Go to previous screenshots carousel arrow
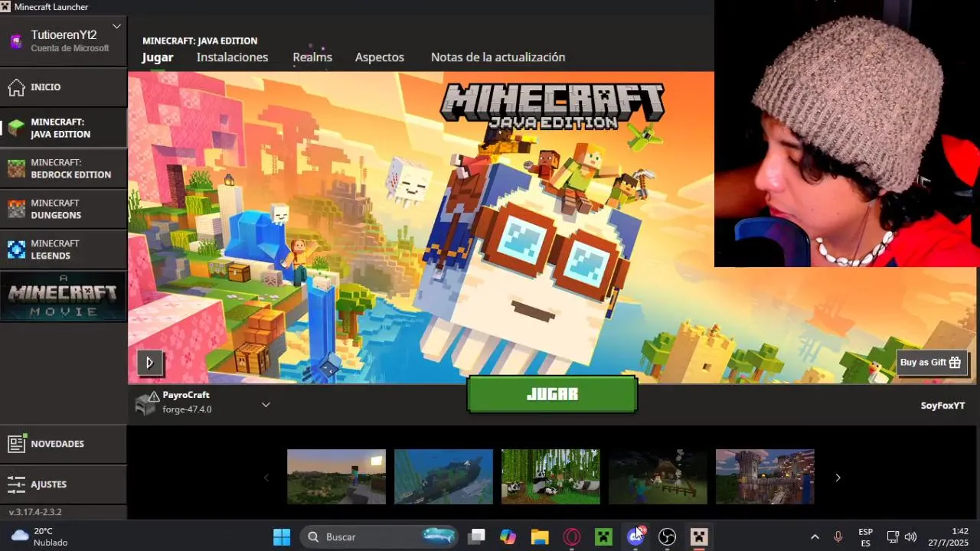The image size is (980, 551). click(266, 478)
